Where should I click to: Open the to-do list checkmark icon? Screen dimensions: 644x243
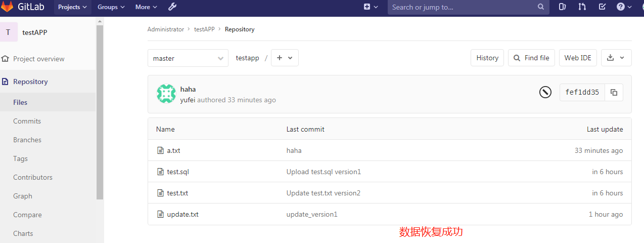pyautogui.click(x=602, y=7)
